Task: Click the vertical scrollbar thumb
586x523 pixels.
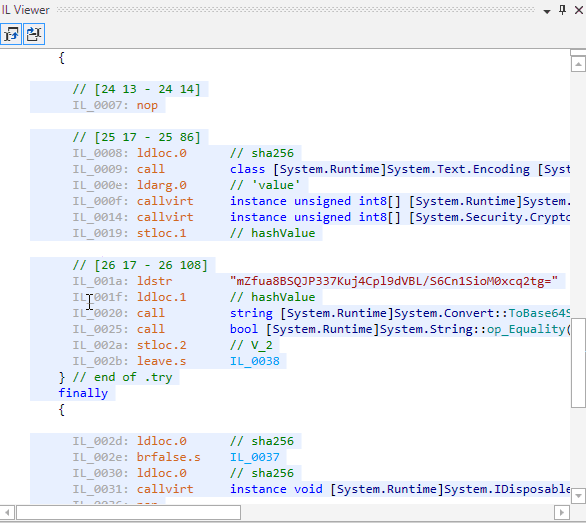Action: (x=578, y=363)
